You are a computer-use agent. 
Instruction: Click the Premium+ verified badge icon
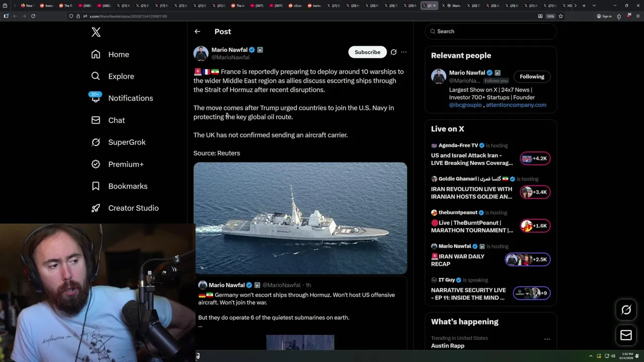[96, 164]
